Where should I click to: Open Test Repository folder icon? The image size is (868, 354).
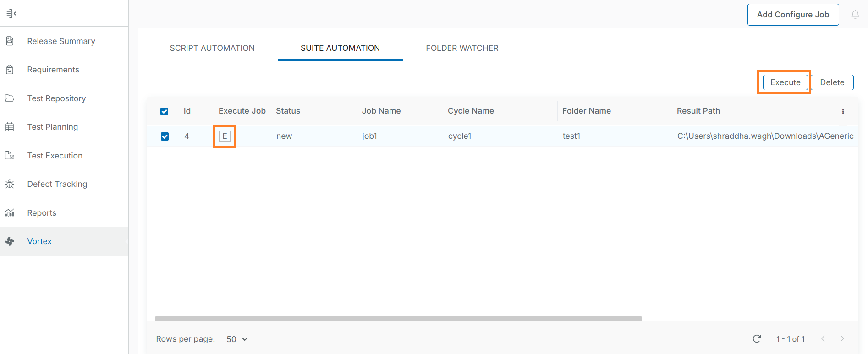coord(10,98)
